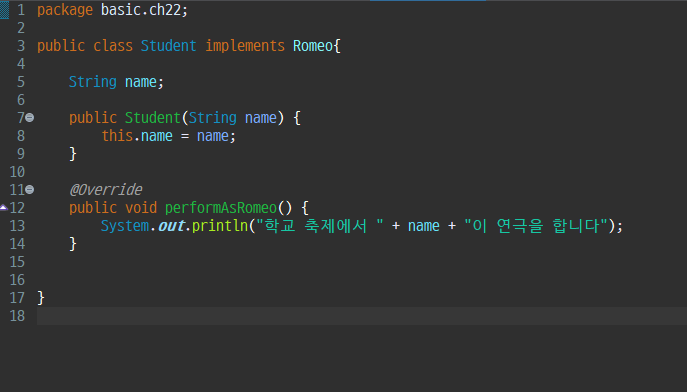This screenshot has height=392, width=687.
Task: Click 'this' keyword on line 8
Action: pyautogui.click(x=117, y=135)
